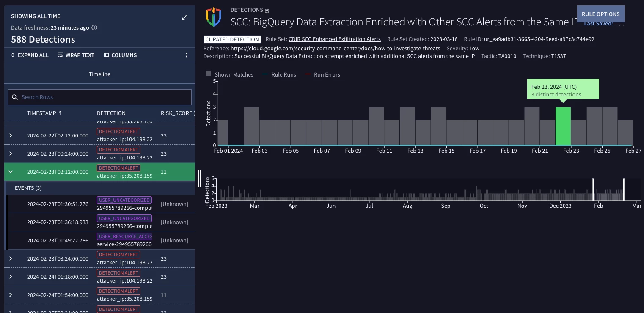Expand the 2024-02-24T01:18:00 detection row
This screenshot has width=644, height=313.
coord(11,277)
